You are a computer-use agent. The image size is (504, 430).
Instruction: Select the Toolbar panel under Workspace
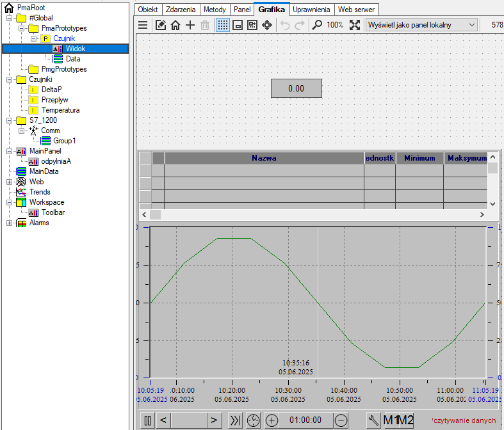[53, 212]
